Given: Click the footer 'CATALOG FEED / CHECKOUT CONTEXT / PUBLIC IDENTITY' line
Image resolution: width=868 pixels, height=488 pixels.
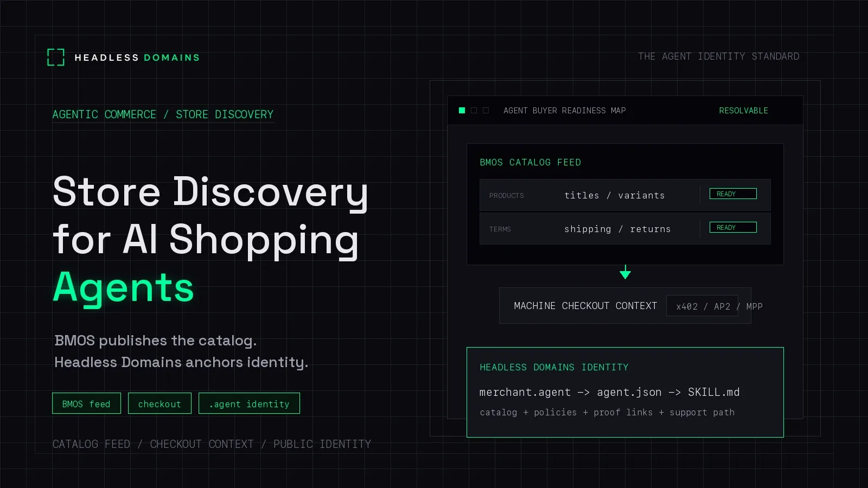Looking at the screenshot, I should point(212,444).
